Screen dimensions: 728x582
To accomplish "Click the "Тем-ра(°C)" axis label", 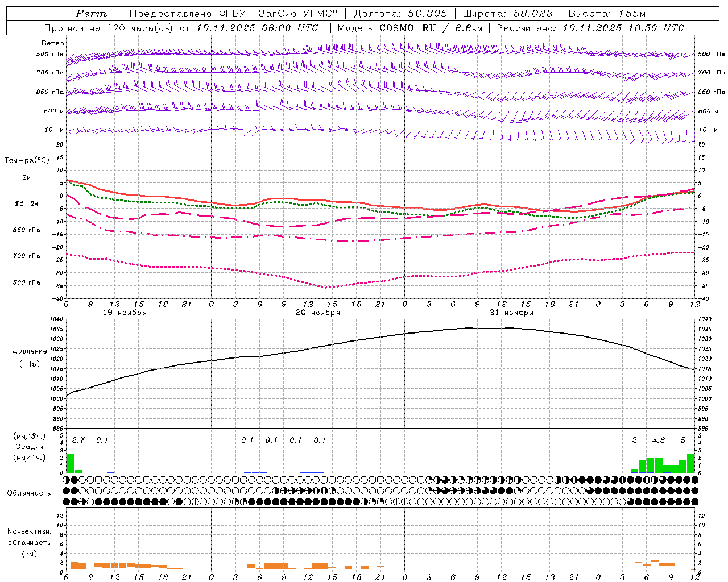I will click(x=27, y=161).
